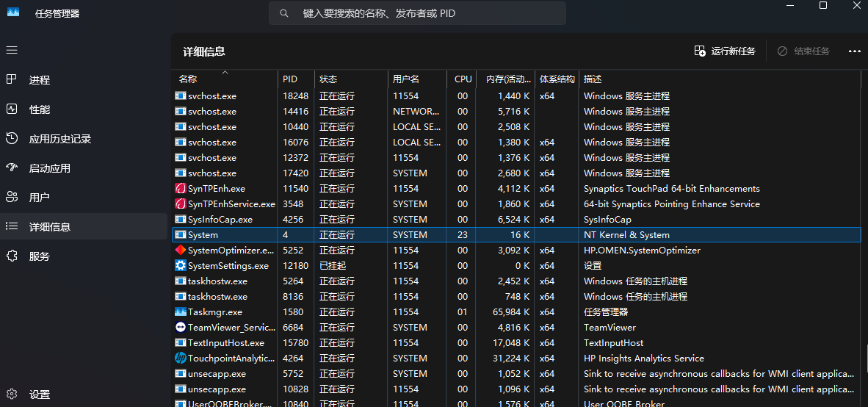Image resolution: width=868 pixels, height=407 pixels.
Task: Sort by the 体系结构 column header
Action: coord(557,79)
